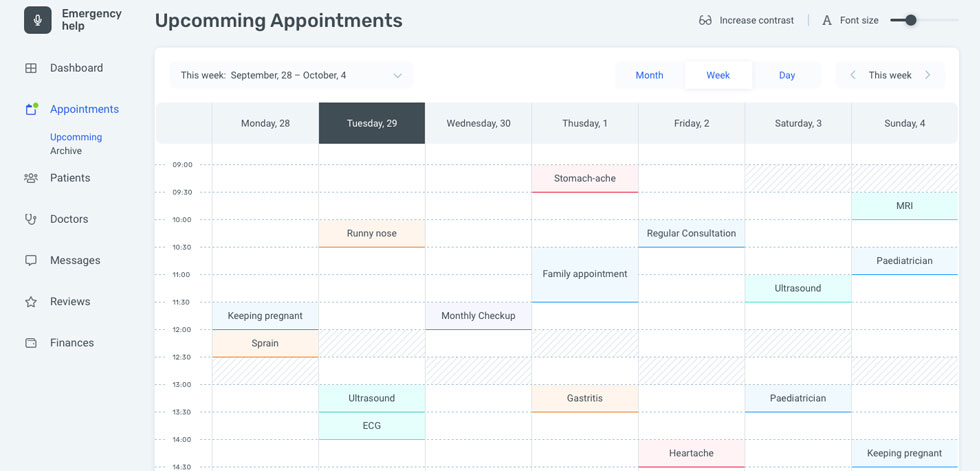Select Archive appointments submenu link

[66, 151]
